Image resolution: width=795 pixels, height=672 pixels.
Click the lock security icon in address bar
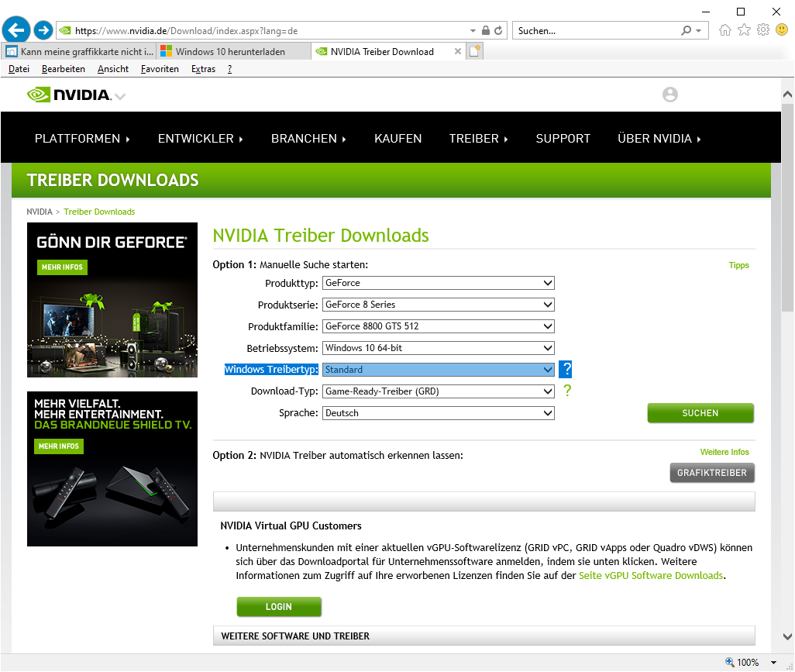[x=486, y=30]
